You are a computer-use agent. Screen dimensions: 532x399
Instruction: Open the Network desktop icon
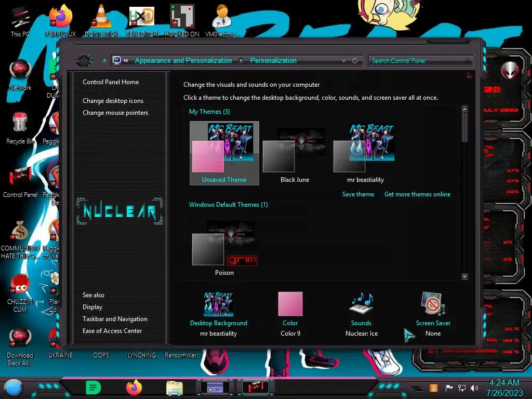[20, 75]
